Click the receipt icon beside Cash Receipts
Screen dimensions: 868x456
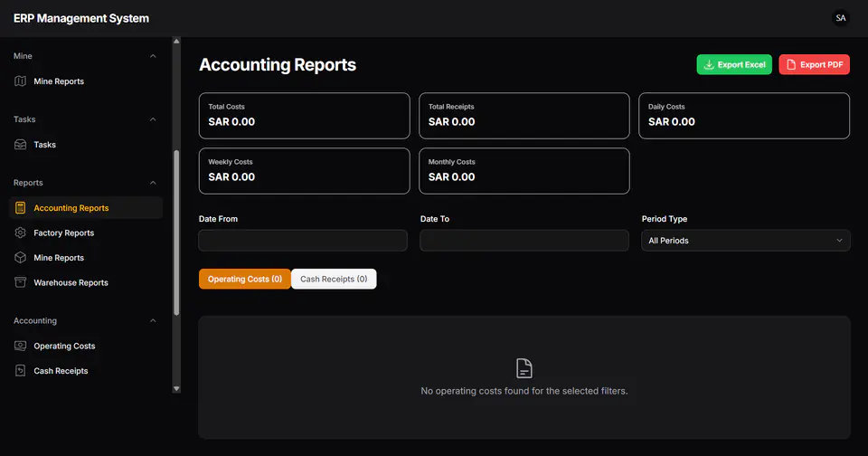[x=21, y=371]
